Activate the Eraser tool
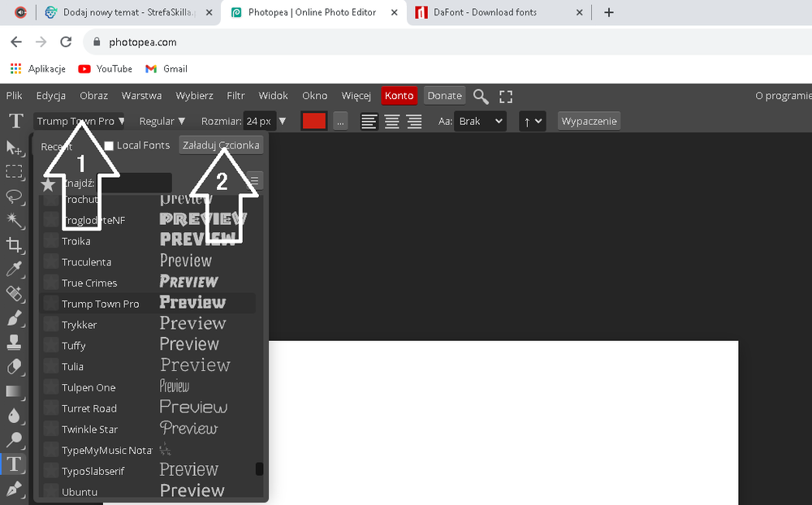The image size is (812, 505). [x=14, y=367]
